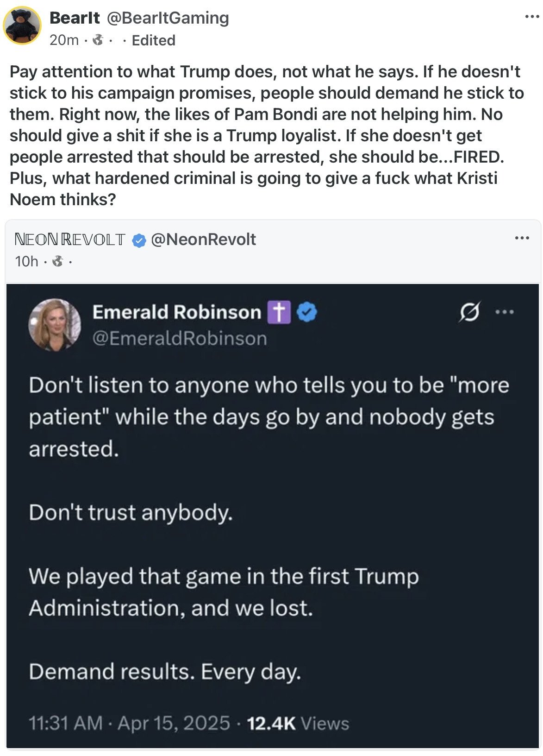Open the BearIt display name profile link
The image size is (543, 756).
(75, 18)
